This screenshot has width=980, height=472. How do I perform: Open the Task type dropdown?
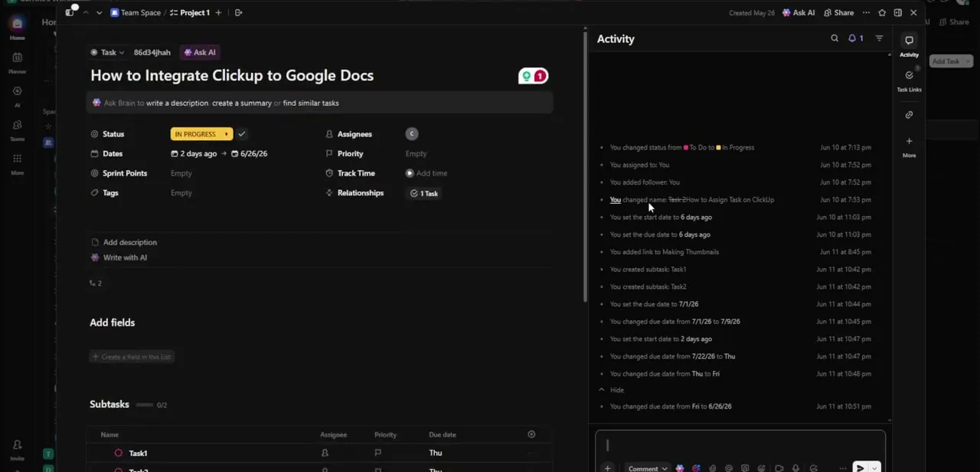point(107,52)
